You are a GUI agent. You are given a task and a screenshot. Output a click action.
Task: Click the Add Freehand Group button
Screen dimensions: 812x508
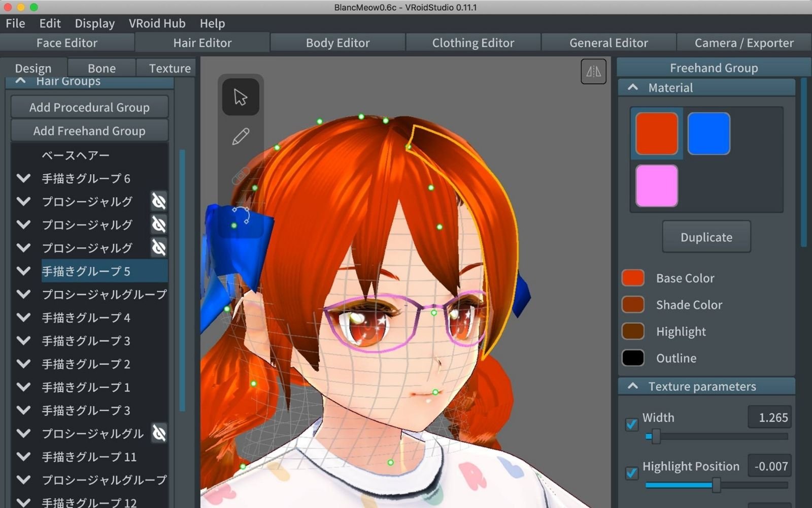click(89, 131)
